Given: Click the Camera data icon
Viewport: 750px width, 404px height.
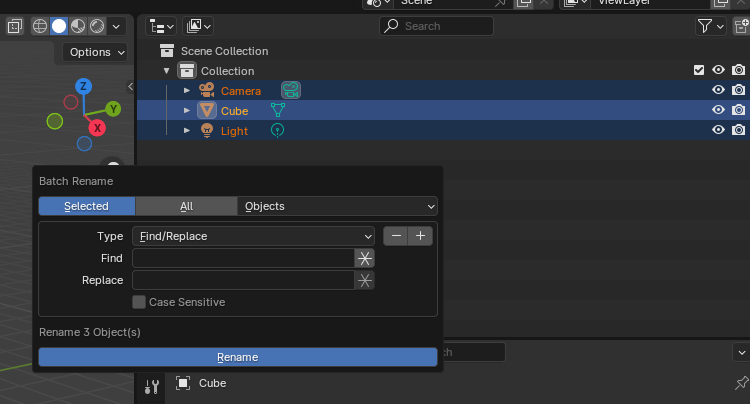Looking at the screenshot, I should click(x=291, y=90).
